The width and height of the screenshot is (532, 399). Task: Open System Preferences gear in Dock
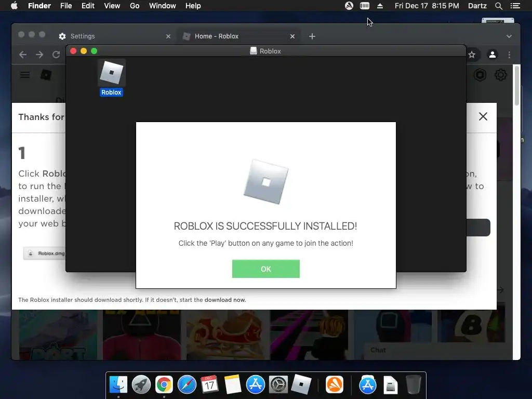coord(278,384)
